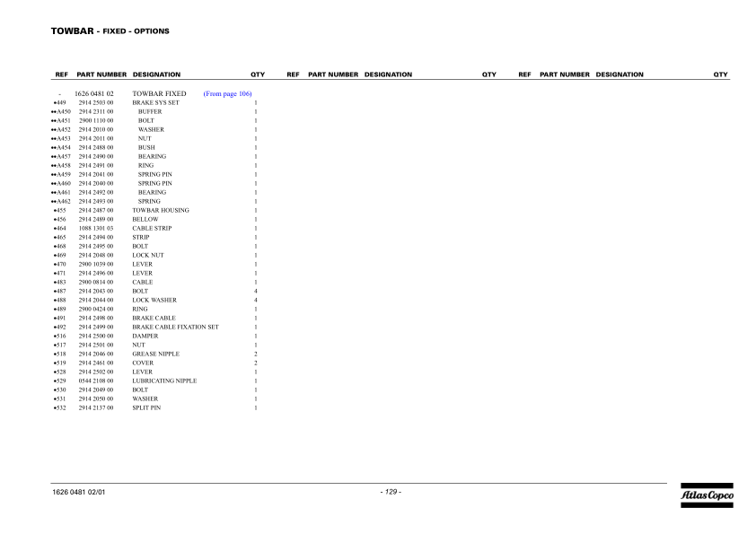Select the BRAKE SYS SET row
This screenshot has width=756, height=534.
tap(155, 103)
